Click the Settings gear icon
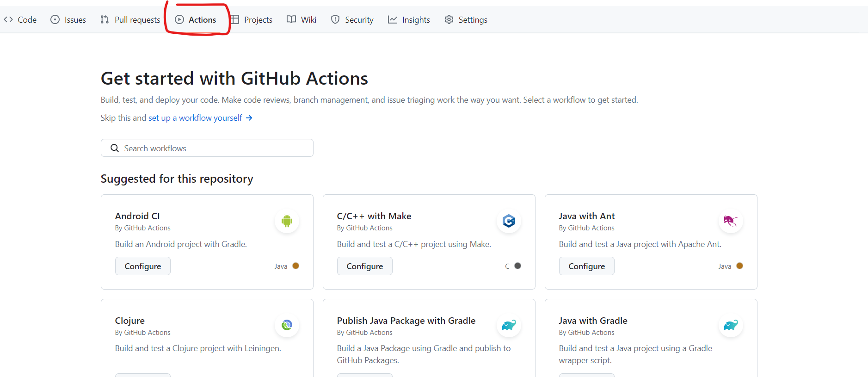868x377 pixels. click(x=449, y=19)
